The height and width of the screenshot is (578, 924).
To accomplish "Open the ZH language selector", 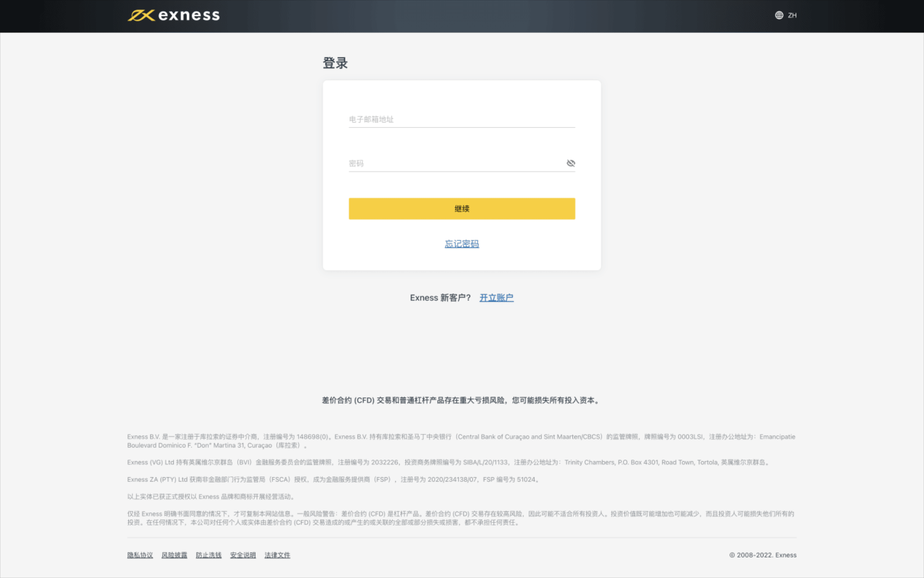I will click(786, 15).
